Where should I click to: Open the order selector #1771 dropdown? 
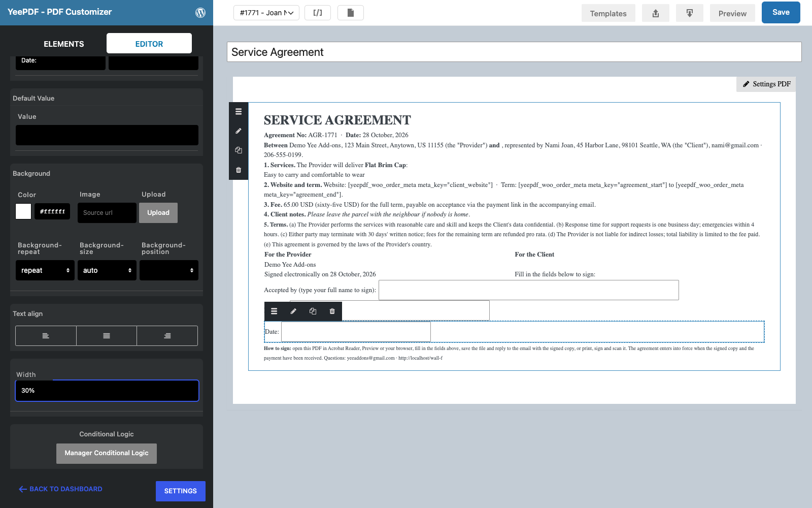click(x=266, y=13)
